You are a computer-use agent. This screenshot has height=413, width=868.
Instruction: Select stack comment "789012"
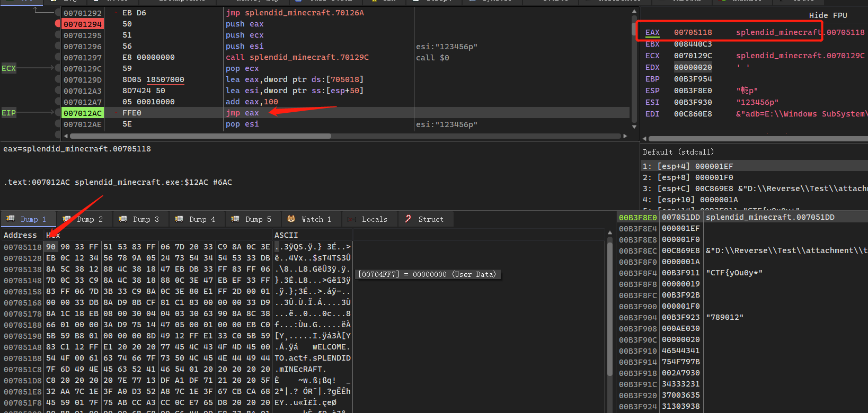click(x=724, y=317)
